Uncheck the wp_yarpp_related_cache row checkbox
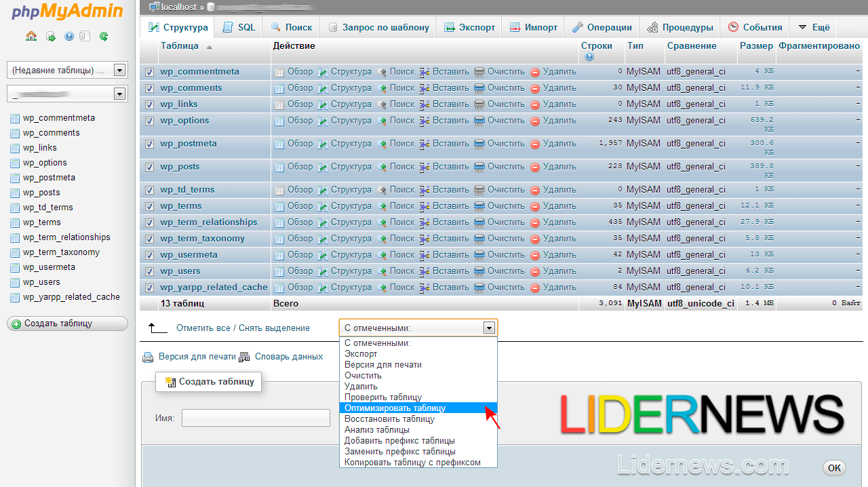This screenshot has height=487, width=868. coord(149,288)
